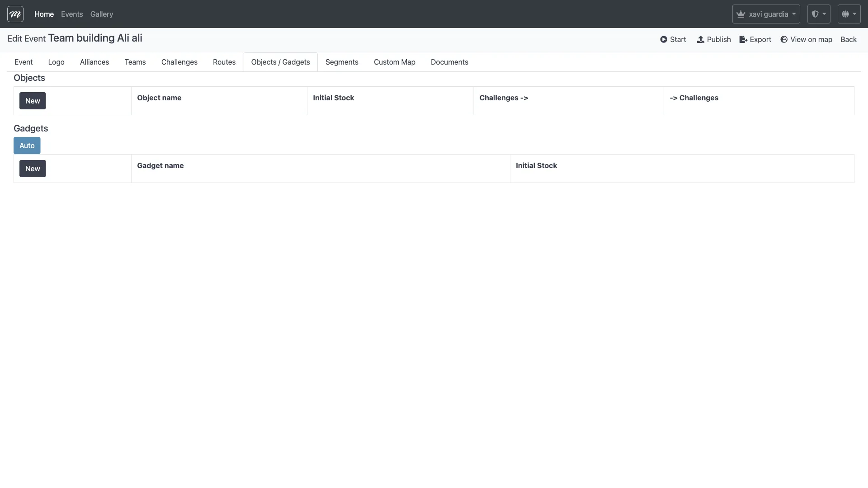Screen dimensions: 868x488
Task: Select the Custom Map tab
Action: [394, 62]
